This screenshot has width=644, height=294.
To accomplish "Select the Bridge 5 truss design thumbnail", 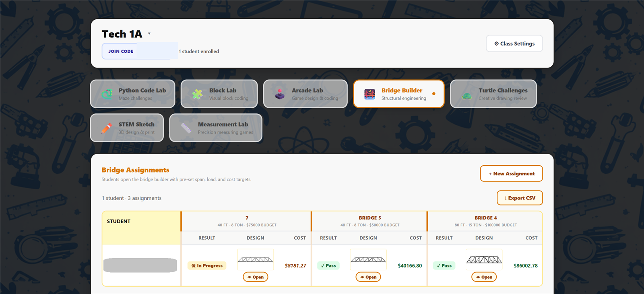I will click(368, 259).
